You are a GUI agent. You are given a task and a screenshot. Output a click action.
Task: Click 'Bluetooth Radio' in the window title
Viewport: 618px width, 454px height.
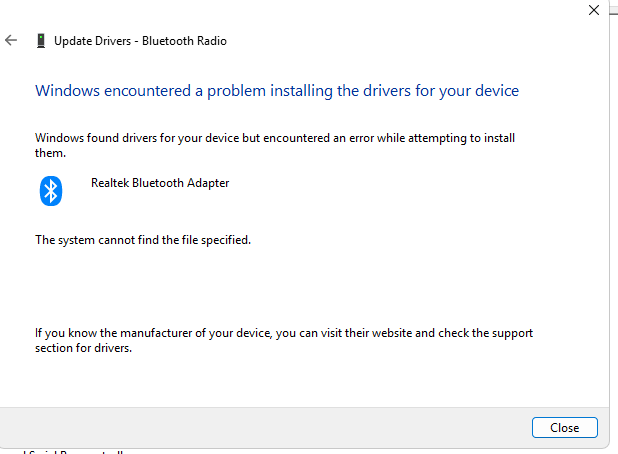point(185,41)
